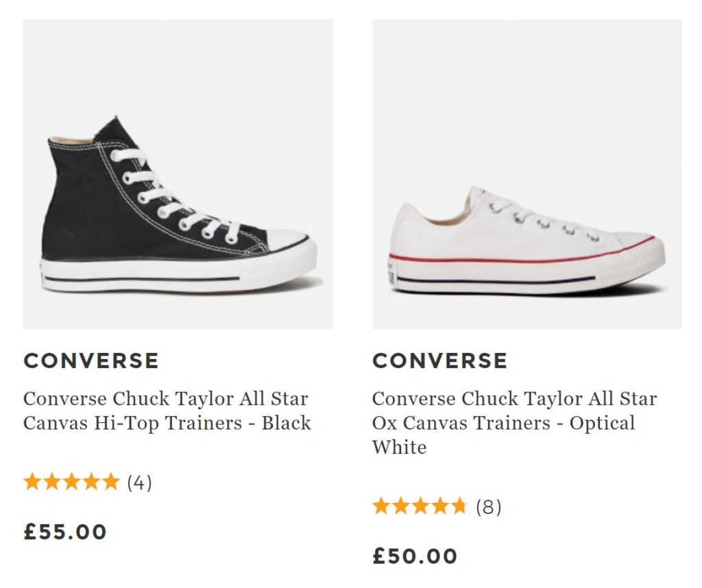The image size is (702, 588).
Task: Click the first star of the Black Hi-Top rating
Action: coord(32,482)
